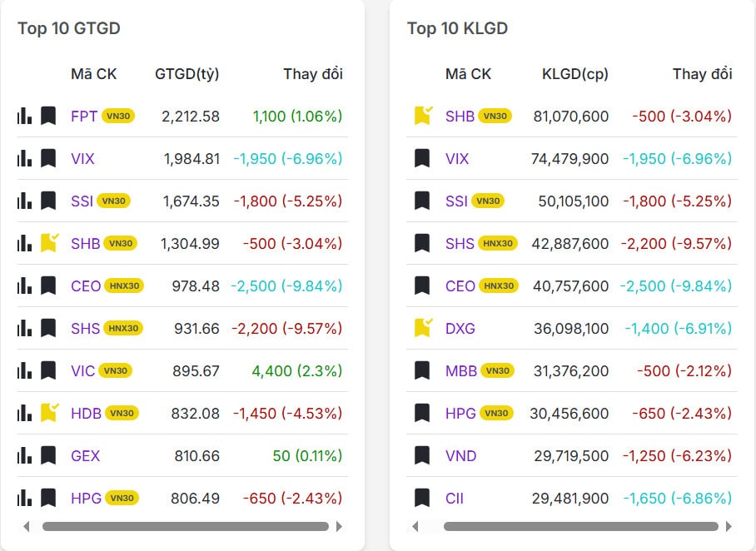
Task: Bookmark VND in Top 10 KLGD
Action: coord(422,455)
